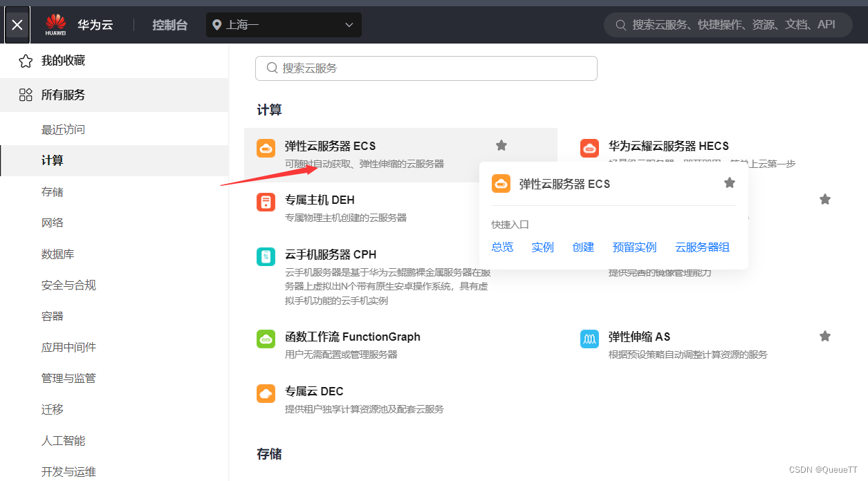Toggle the favorite star in the ECS popup
The image size is (868, 481).
click(x=729, y=182)
